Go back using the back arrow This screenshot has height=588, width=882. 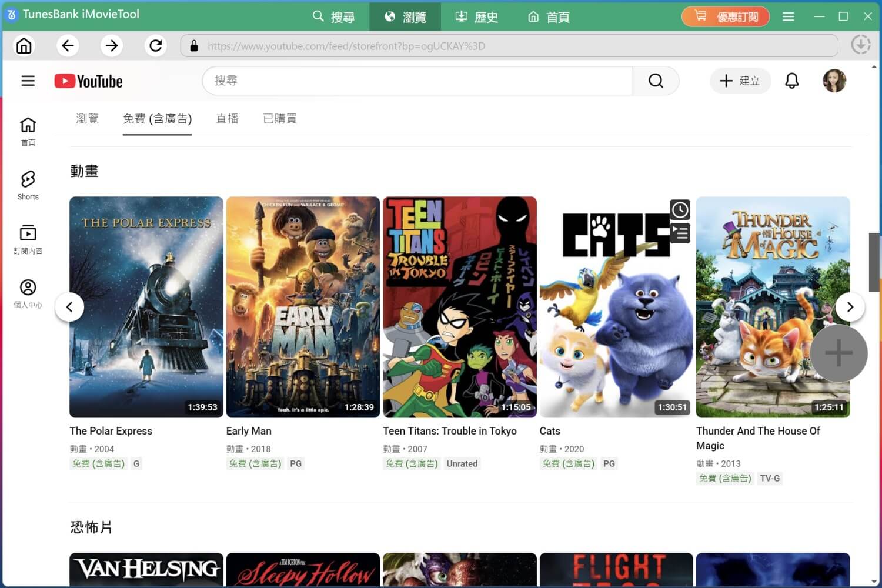tap(68, 46)
